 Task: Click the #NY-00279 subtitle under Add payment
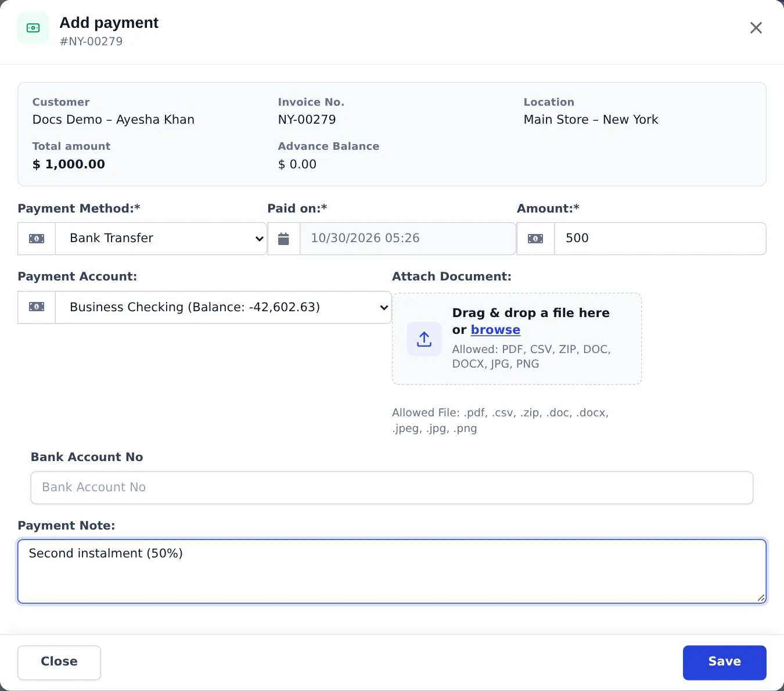pos(91,41)
